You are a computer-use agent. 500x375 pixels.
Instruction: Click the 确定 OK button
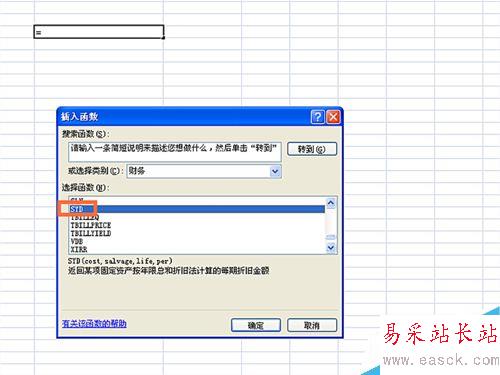256,325
